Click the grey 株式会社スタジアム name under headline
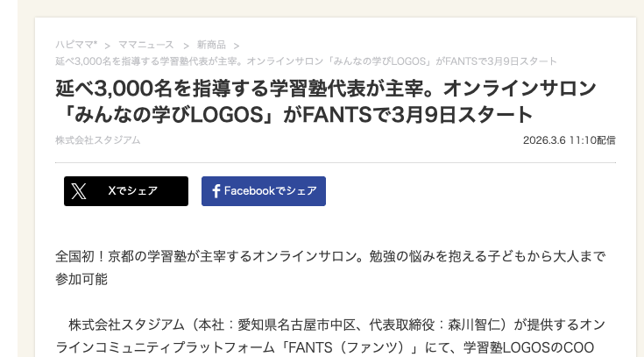The image size is (644, 357). [97, 140]
